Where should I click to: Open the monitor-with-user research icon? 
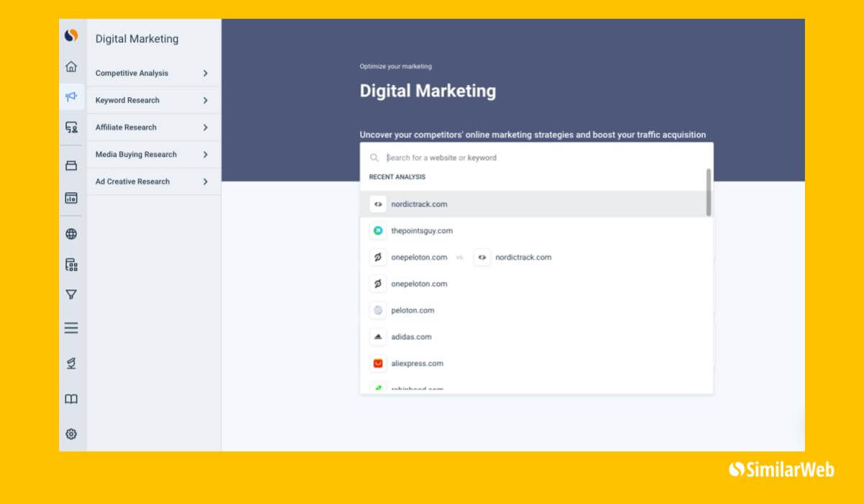coord(71,127)
